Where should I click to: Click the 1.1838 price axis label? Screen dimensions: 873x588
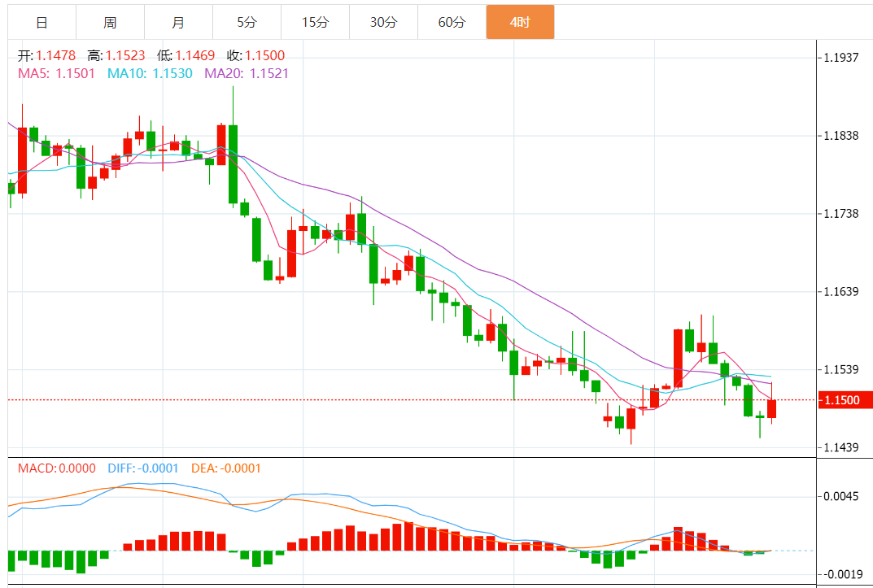[841, 136]
